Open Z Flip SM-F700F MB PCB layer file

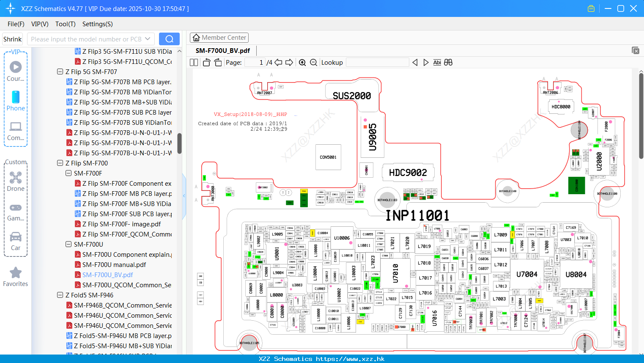coord(123,193)
